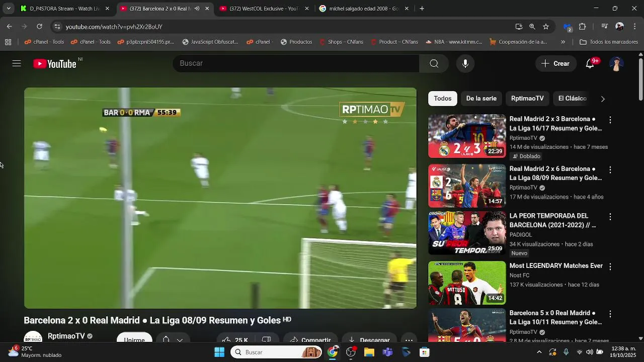Open Todos los marcadores folder
644x362 pixels.
tap(609, 42)
